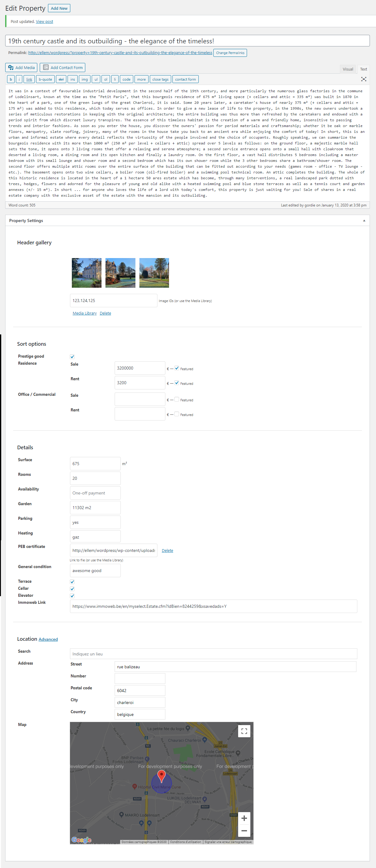Select the first header gallery castle thumbnail
Screen dimensions: 376x868
point(87,273)
